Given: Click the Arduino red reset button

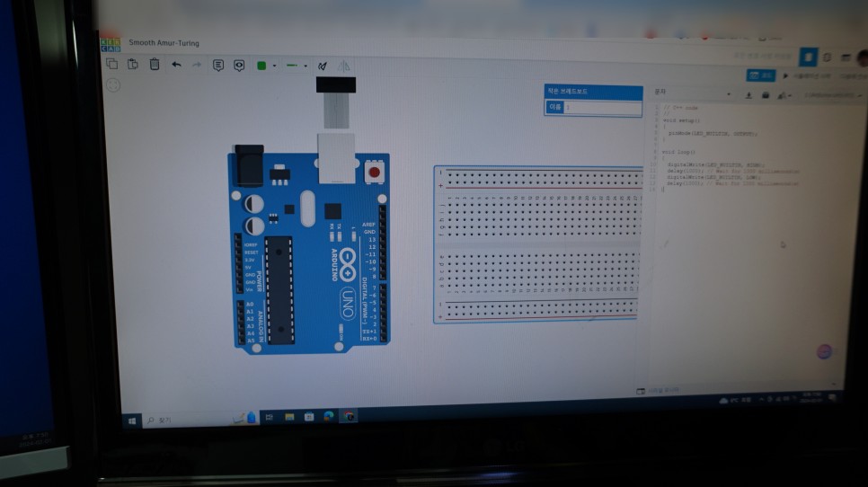Looking at the screenshot, I should 374,173.
